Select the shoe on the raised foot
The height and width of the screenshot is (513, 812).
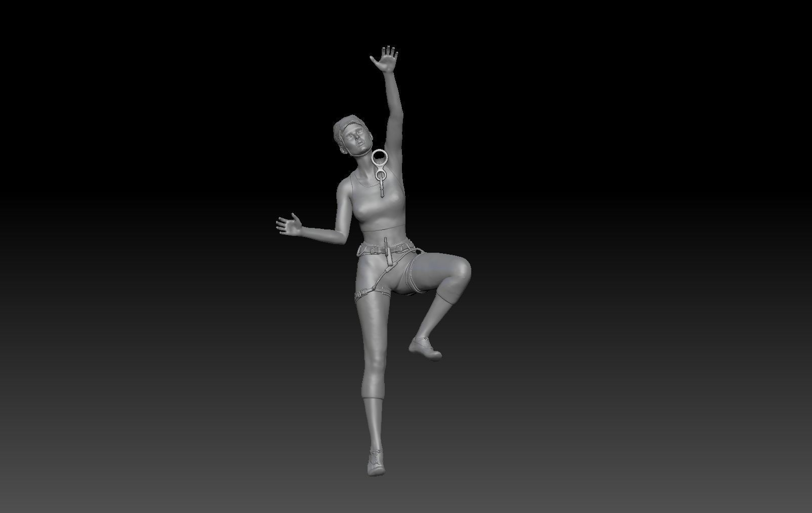[x=424, y=347]
